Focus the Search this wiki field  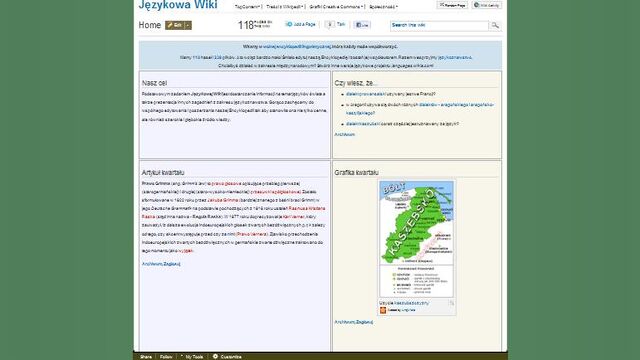pos(439,25)
